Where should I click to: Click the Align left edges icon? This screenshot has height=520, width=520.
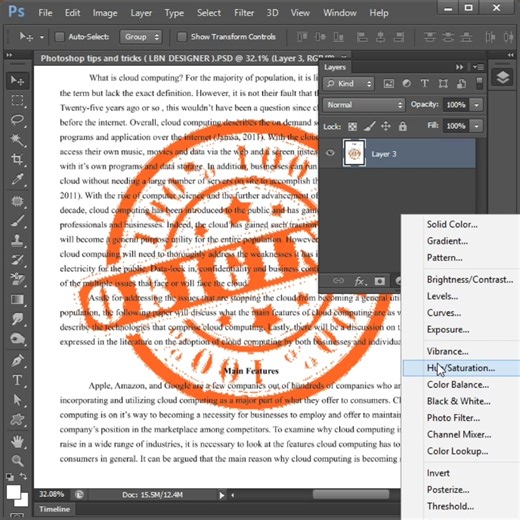pos(362,37)
